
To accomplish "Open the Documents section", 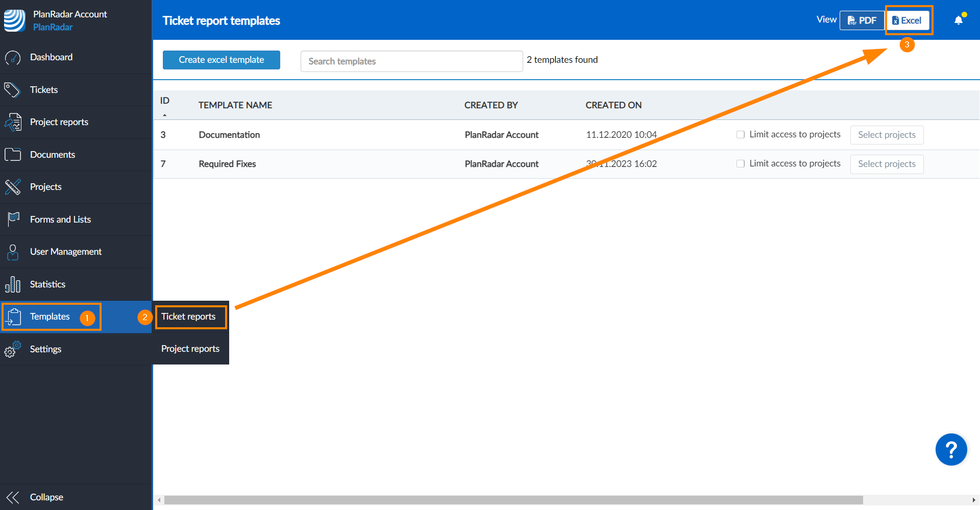I will tap(53, 155).
